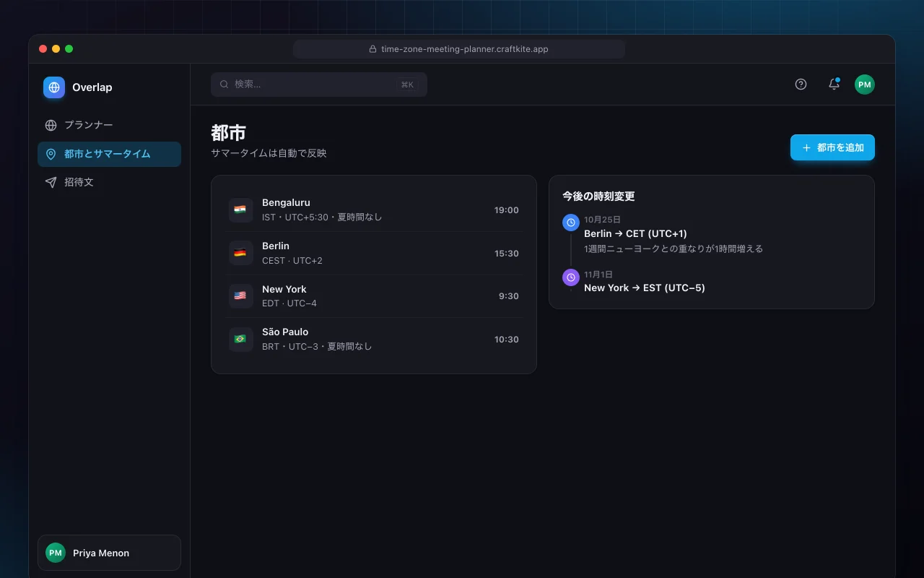Viewport: 924px width, 578px height.
Task: Click the 9:30 time value
Action: point(509,296)
